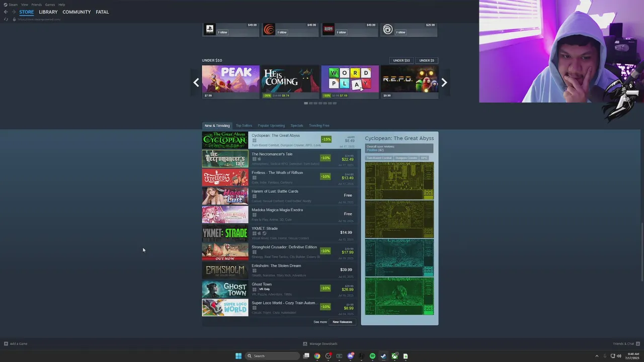Launch Google Chrome from the taskbar
Screen dimensions: 644x362
coord(317,356)
